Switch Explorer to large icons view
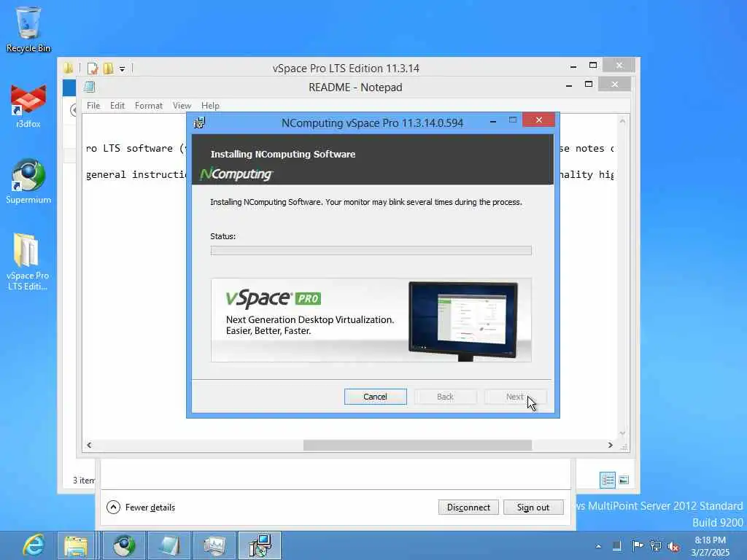 tap(624, 480)
